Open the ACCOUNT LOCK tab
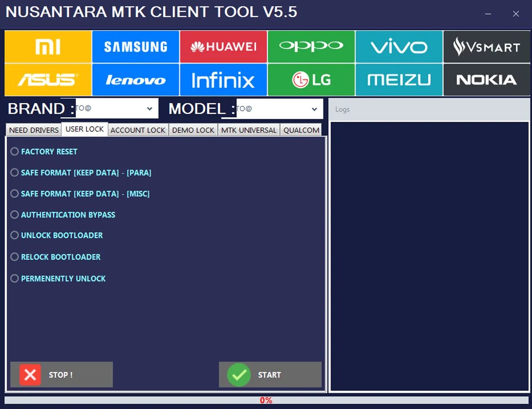Viewport: 532px width, 409px height. (x=138, y=130)
